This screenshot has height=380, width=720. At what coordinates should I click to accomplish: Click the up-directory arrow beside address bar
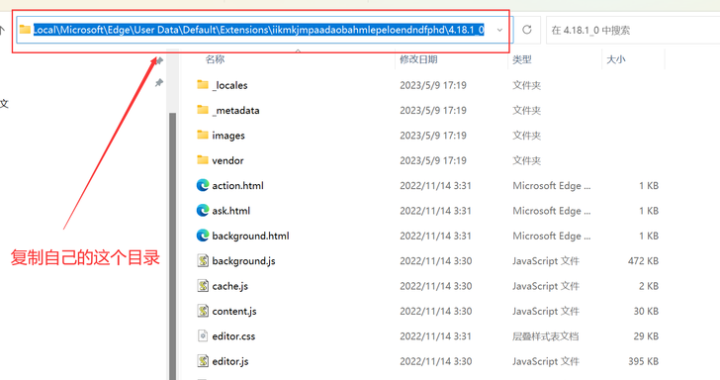pos(2,30)
